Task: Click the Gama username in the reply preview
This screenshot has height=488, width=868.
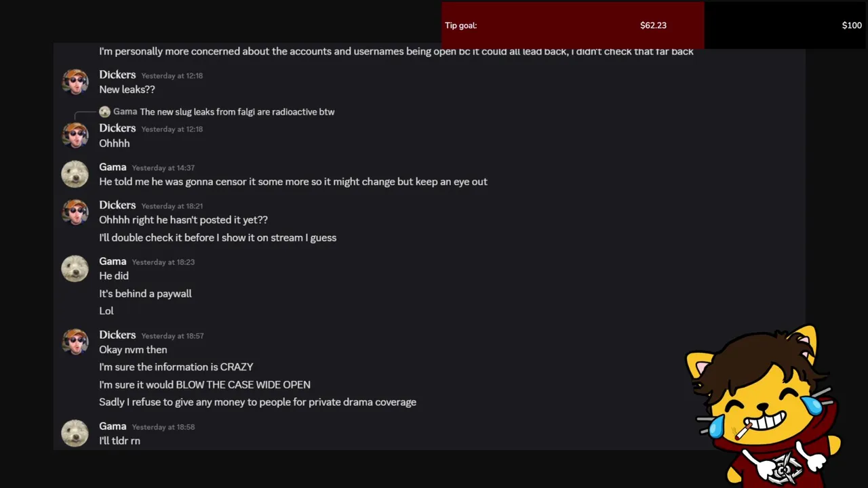Action: 125,112
